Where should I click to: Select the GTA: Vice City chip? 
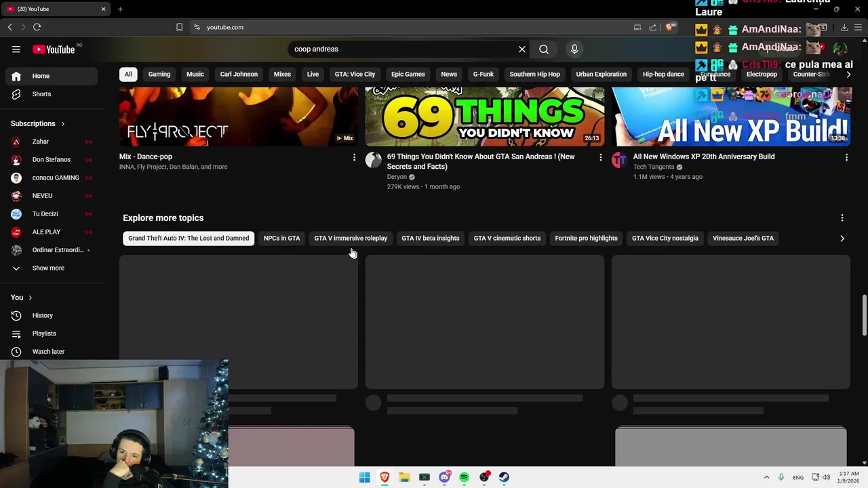(x=355, y=74)
